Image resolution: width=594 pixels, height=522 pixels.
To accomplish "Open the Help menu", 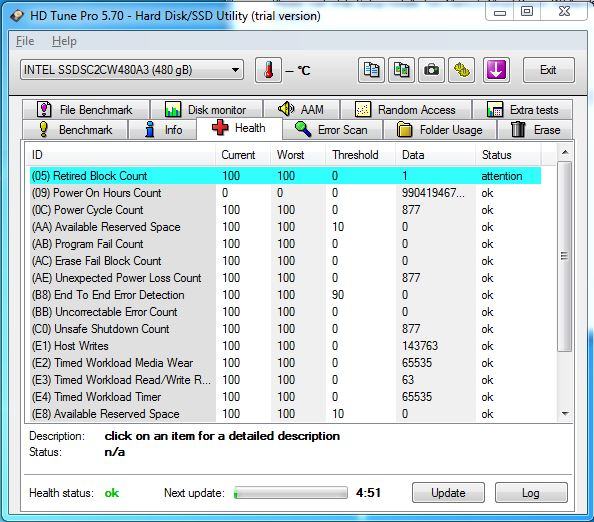I will pyautogui.click(x=64, y=41).
